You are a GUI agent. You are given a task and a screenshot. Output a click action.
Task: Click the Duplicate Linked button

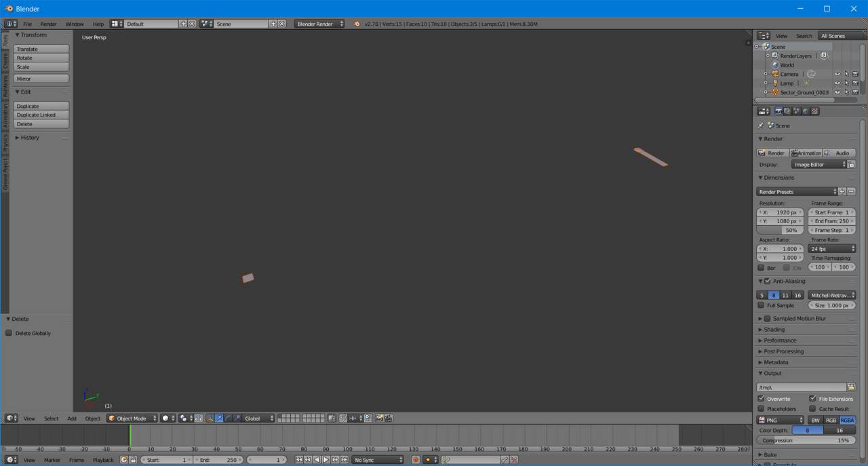(41, 115)
